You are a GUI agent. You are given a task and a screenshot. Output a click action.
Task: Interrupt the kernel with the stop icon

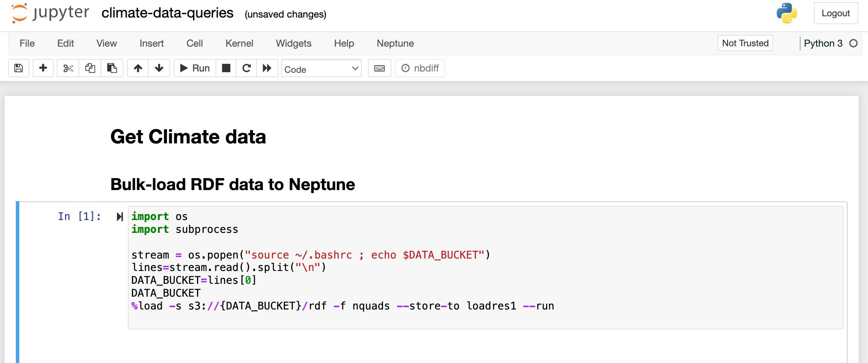click(226, 68)
